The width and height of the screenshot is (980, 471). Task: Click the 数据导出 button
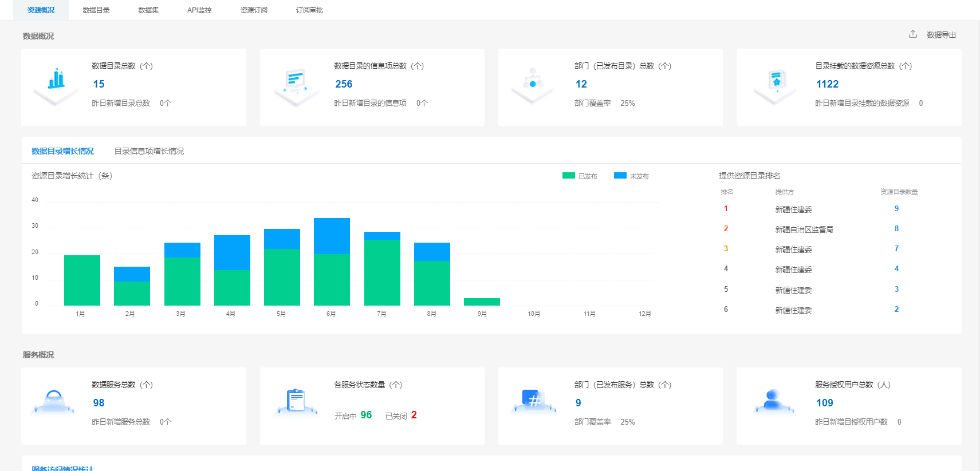pyautogui.click(x=941, y=35)
